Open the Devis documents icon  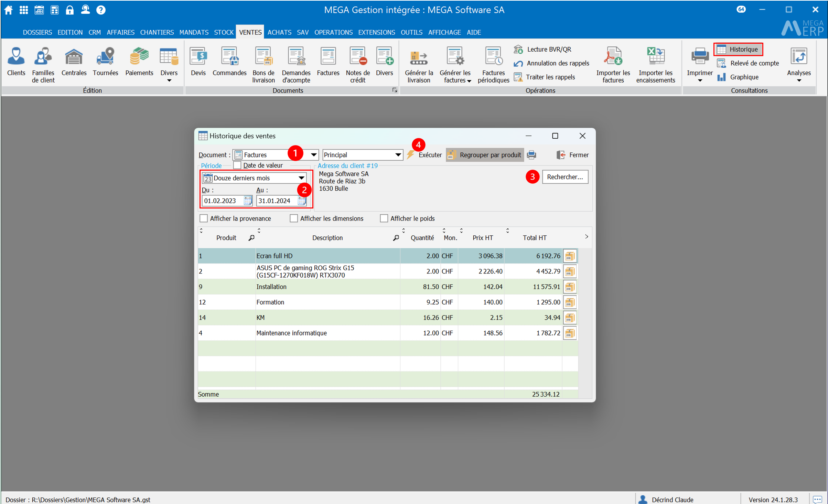coord(198,62)
